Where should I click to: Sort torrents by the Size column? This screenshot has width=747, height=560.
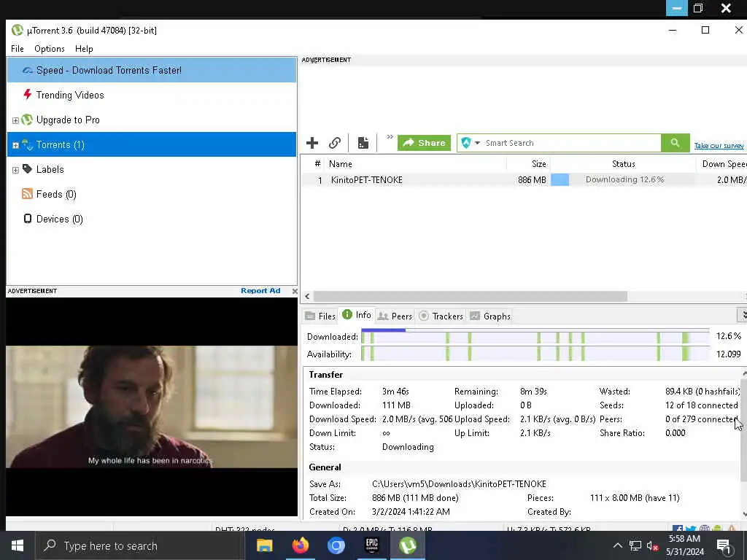tap(528, 164)
